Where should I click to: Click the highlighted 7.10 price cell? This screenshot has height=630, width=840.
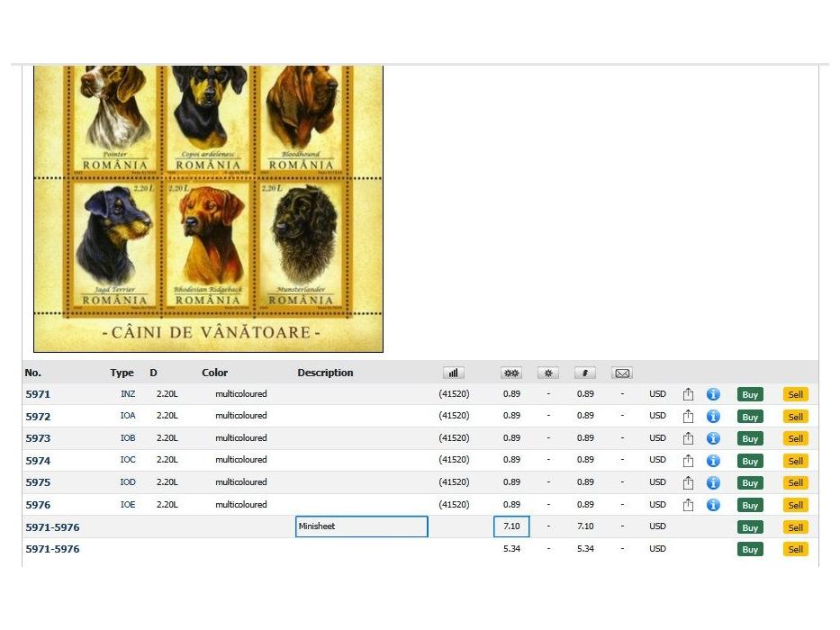(x=511, y=526)
